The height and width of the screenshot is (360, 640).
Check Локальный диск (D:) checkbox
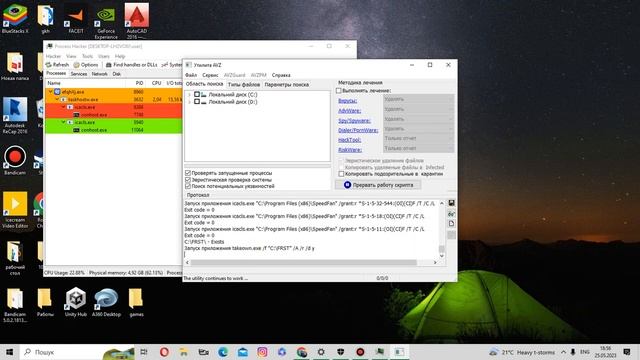(x=197, y=102)
